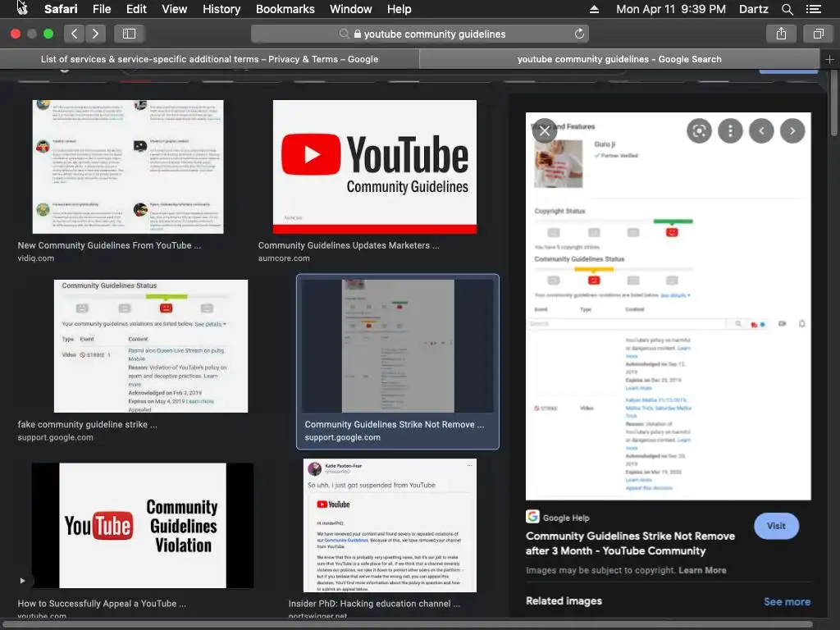The width and height of the screenshot is (840, 630).
Task: Click the vidiq.com source text
Action: (35, 258)
